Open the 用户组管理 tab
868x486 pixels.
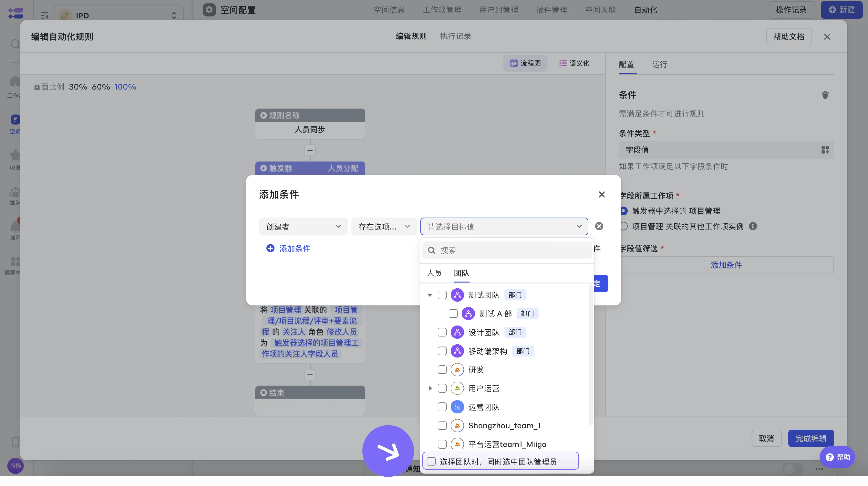click(x=499, y=10)
